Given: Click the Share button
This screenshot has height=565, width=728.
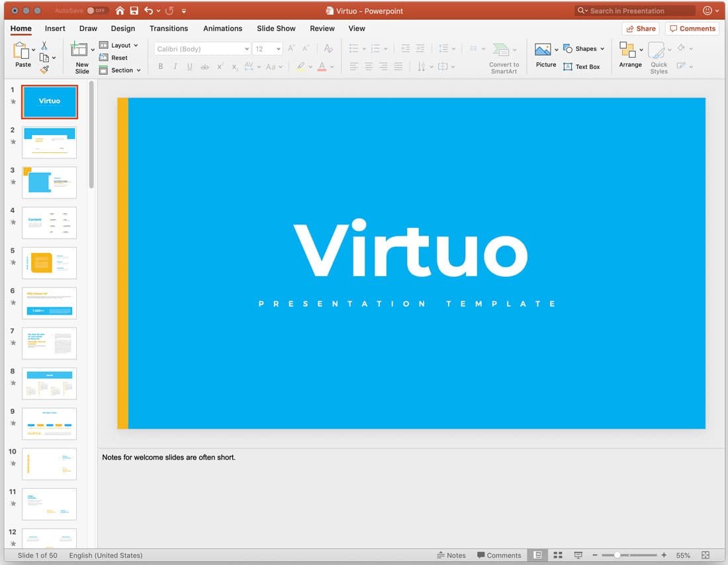Looking at the screenshot, I should click(641, 28).
